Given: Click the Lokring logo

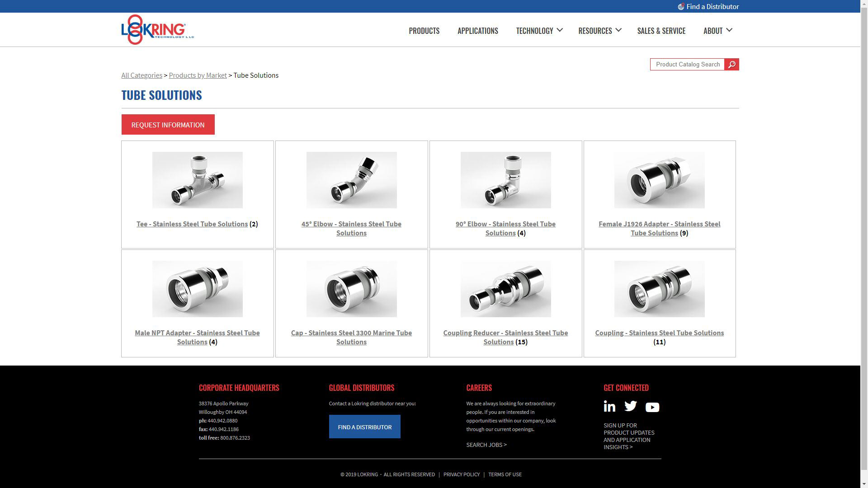Looking at the screenshot, I should pyautogui.click(x=157, y=30).
